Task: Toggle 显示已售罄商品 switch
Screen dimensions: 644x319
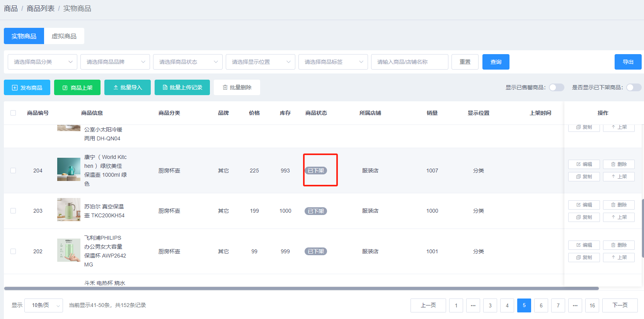Action: (556, 87)
